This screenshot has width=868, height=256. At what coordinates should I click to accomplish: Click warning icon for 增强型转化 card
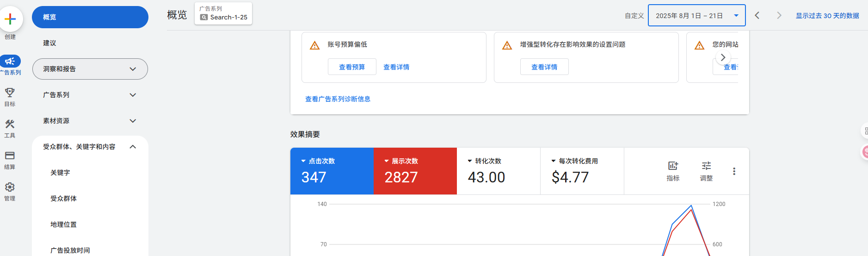pos(507,45)
